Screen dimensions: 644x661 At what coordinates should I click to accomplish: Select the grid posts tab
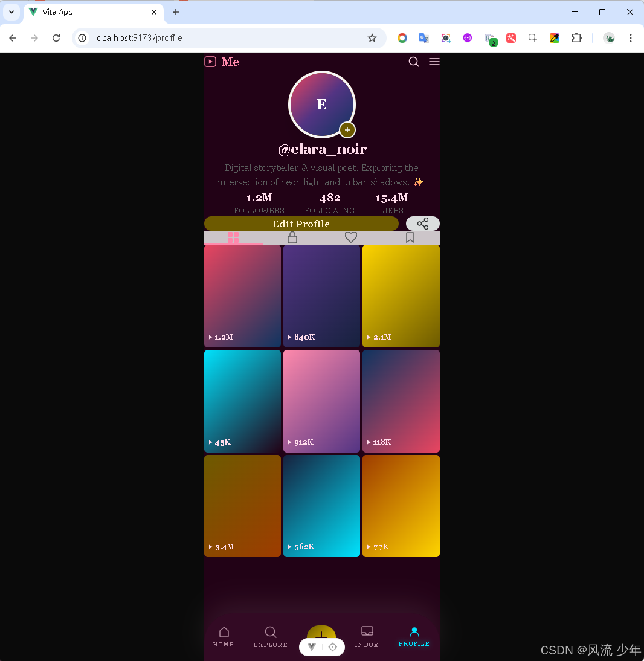tap(233, 237)
